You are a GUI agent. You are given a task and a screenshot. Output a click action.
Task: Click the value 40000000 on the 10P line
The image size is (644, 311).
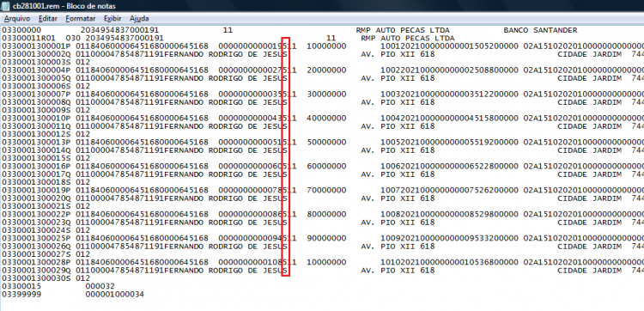point(326,118)
